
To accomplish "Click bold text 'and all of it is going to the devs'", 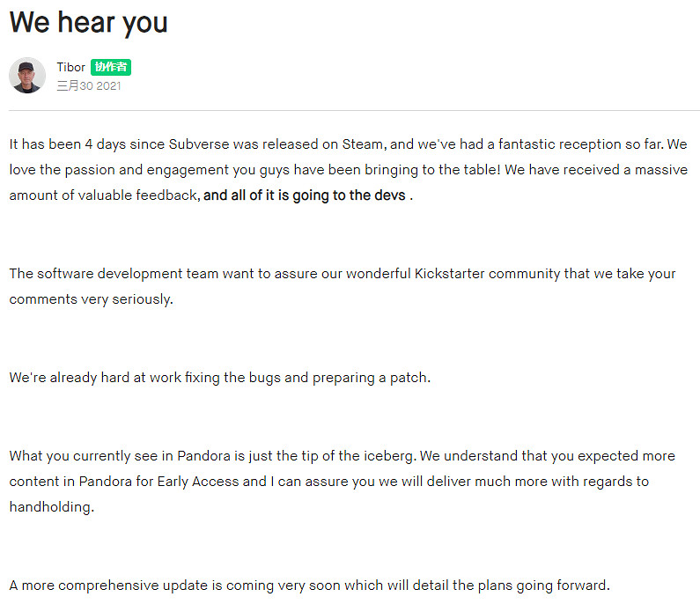I will tap(305, 195).
